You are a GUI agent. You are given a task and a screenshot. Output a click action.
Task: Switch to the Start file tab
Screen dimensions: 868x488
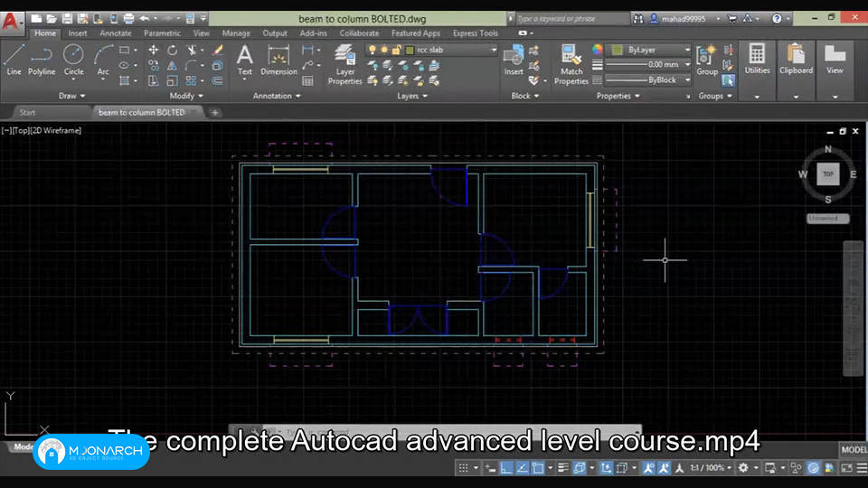(x=27, y=112)
